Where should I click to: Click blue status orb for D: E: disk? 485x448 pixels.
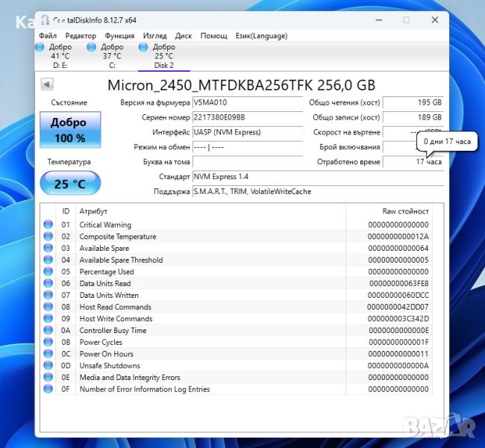click(x=40, y=47)
